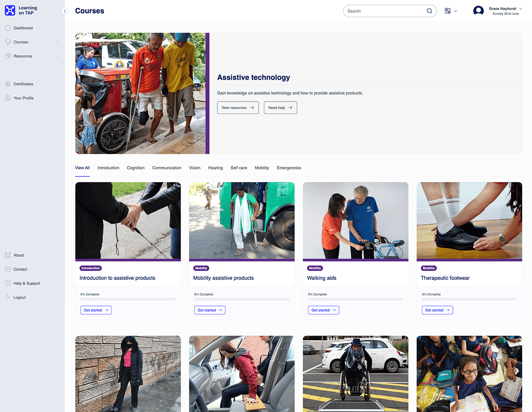The image size is (532, 412).
Task: Click the Logout icon in the sidebar
Action: coord(8,297)
